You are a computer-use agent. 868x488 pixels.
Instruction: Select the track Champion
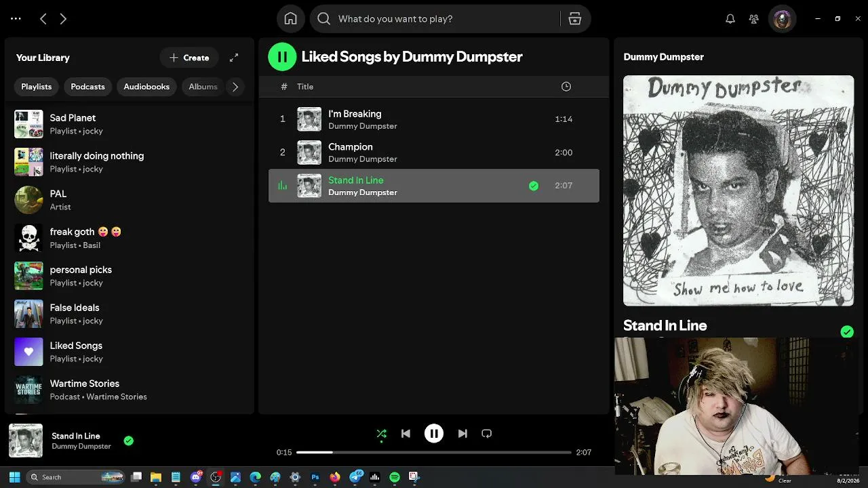pos(434,152)
